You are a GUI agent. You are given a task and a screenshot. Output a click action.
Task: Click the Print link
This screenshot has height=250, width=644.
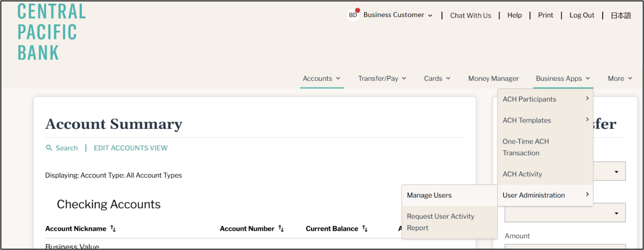pos(545,15)
